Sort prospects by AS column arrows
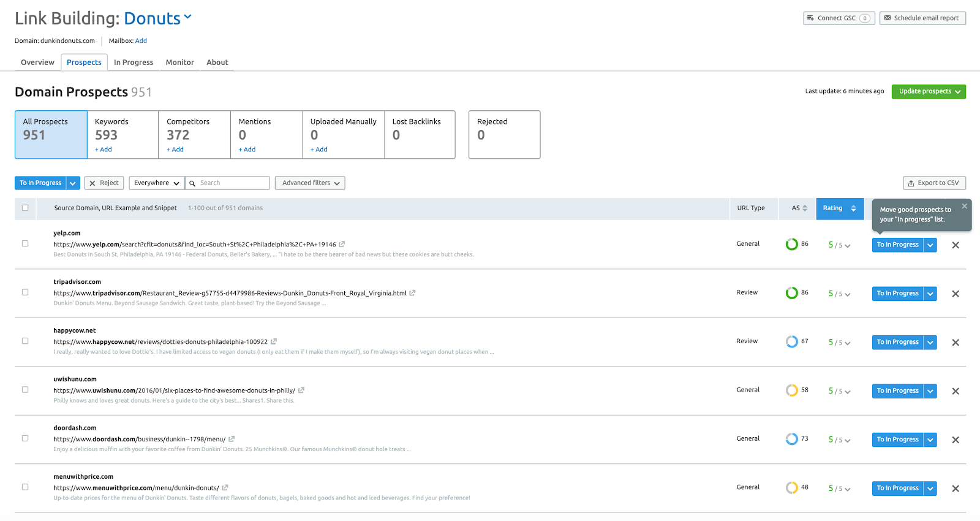 point(805,208)
